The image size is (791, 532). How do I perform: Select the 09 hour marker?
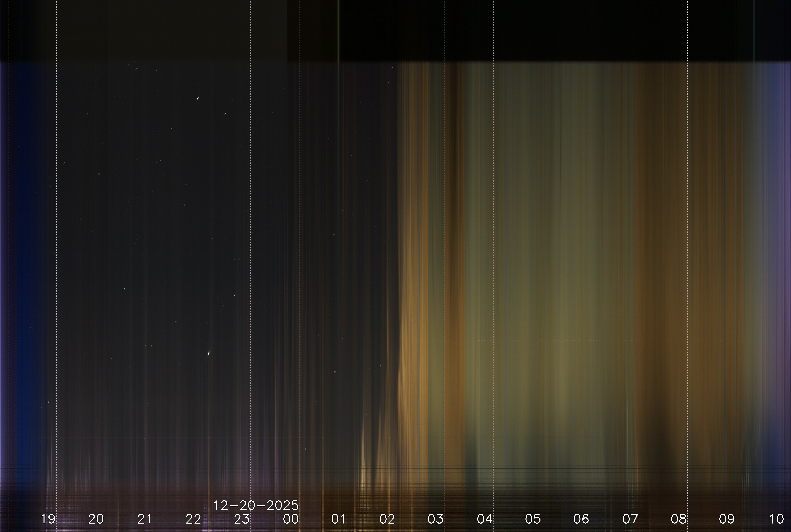click(x=727, y=519)
